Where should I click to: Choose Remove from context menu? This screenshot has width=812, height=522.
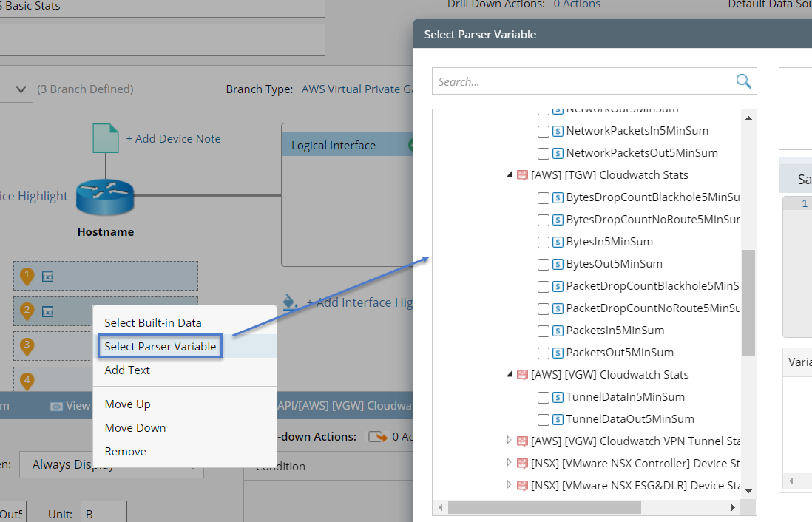125,452
